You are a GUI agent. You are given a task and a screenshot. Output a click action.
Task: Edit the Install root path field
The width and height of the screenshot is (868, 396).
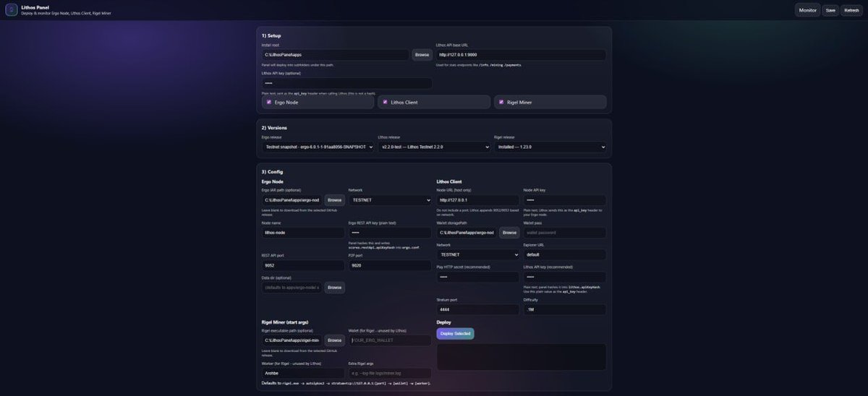point(336,55)
